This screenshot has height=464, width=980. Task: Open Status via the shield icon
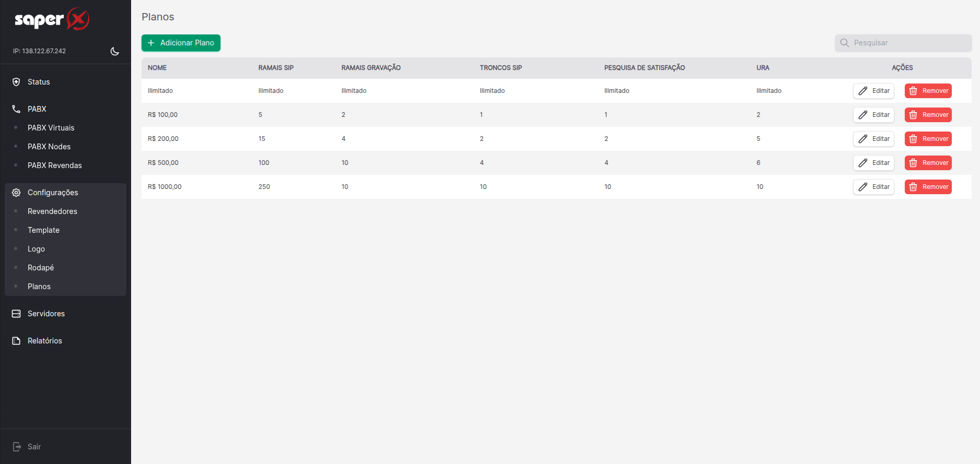pos(16,82)
